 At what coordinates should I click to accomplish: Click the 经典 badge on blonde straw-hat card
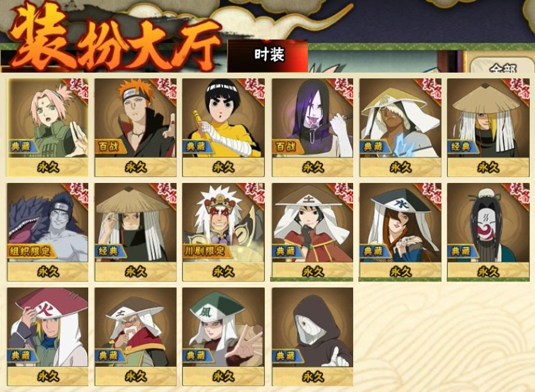461,147
